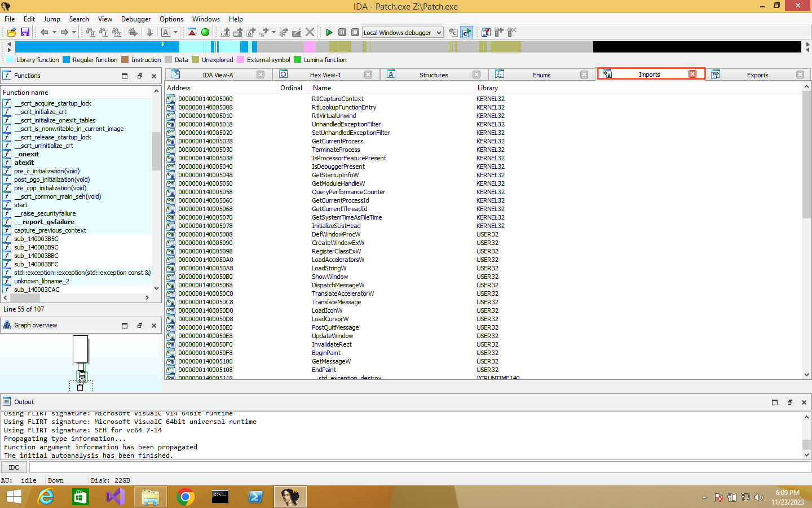
Task: Click the Stop process square button
Action: coord(355,32)
